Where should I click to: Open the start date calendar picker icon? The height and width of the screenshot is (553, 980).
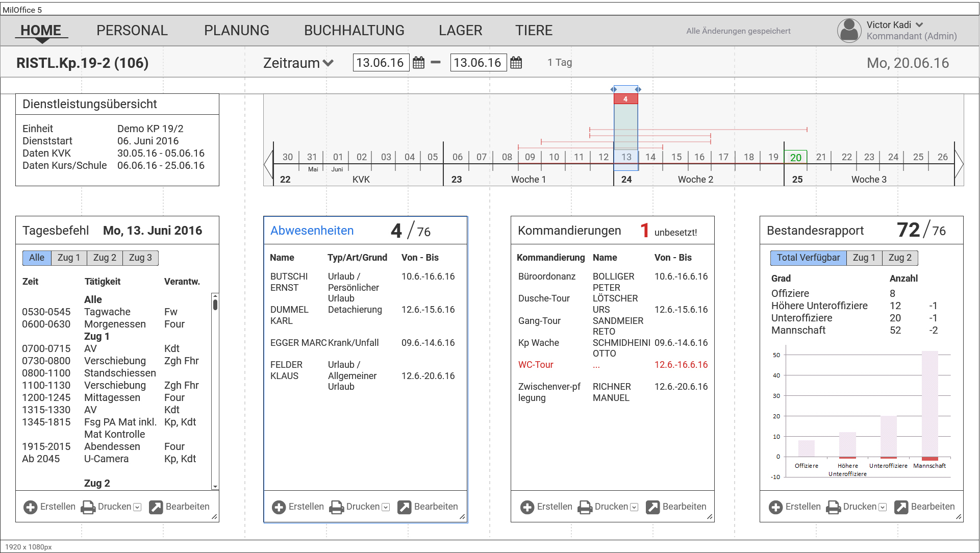click(418, 63)
